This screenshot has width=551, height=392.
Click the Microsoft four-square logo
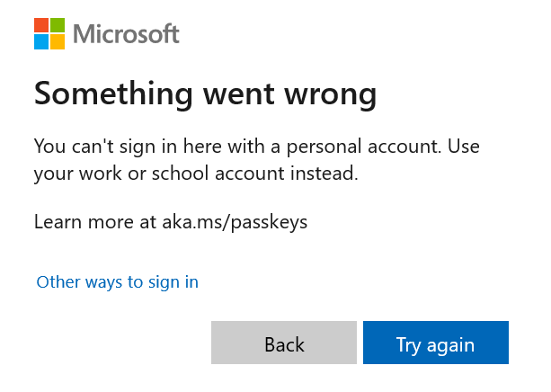pyautogui.click(x=49, y=34)
